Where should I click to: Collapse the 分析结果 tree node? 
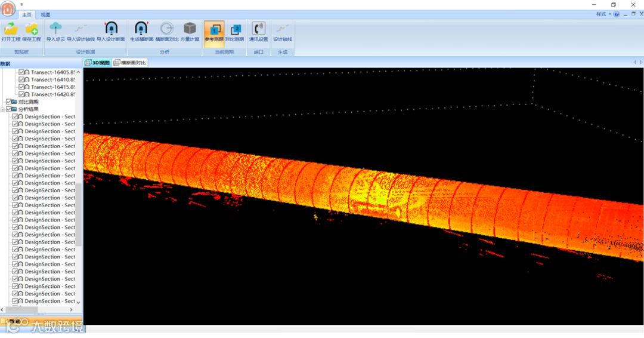(2, 109)
